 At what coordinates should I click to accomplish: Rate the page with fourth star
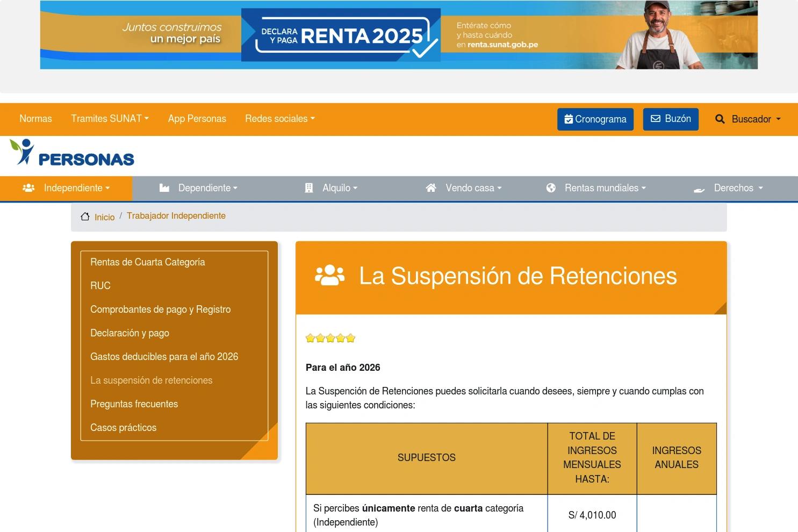(x=341, y=338)
